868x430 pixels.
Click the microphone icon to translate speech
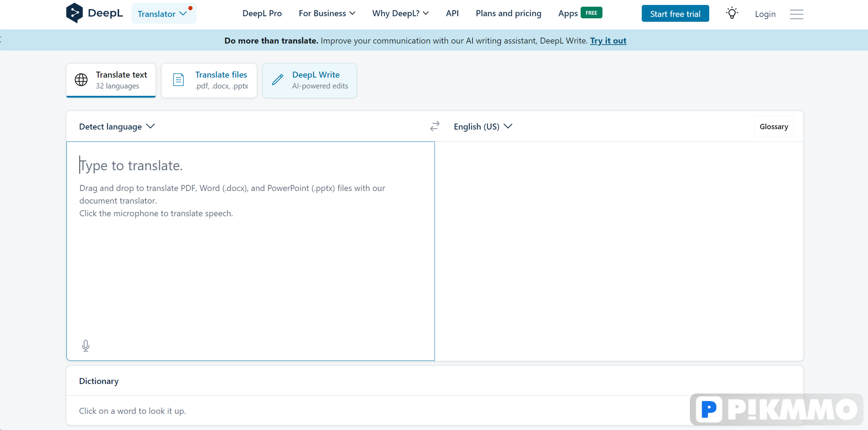(x=85, y=346)
